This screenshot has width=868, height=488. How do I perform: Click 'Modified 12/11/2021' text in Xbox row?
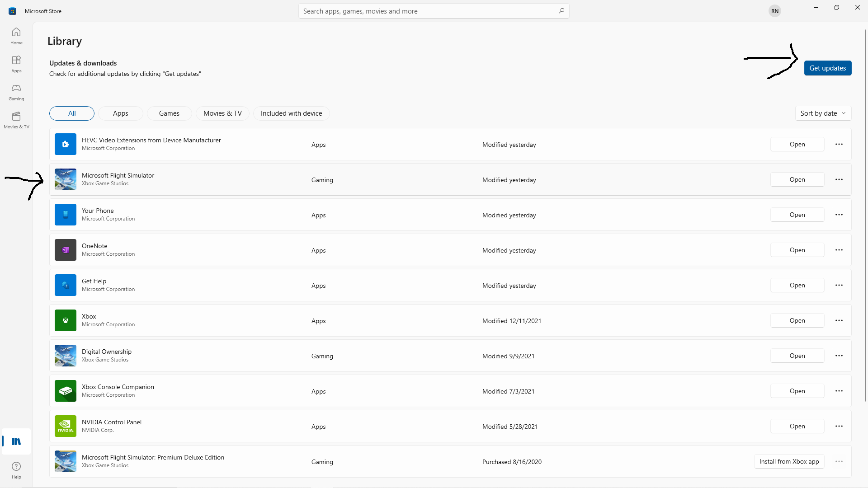click(512, 321)
